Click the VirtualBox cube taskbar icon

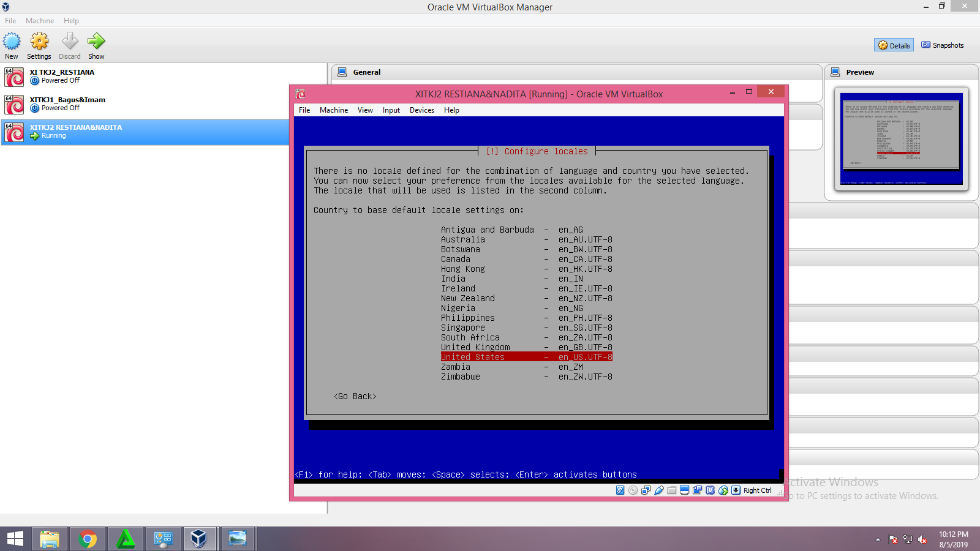[x=199, y=539]
